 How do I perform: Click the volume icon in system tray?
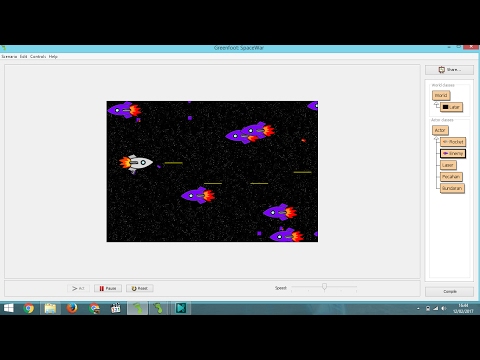[444, 309]
